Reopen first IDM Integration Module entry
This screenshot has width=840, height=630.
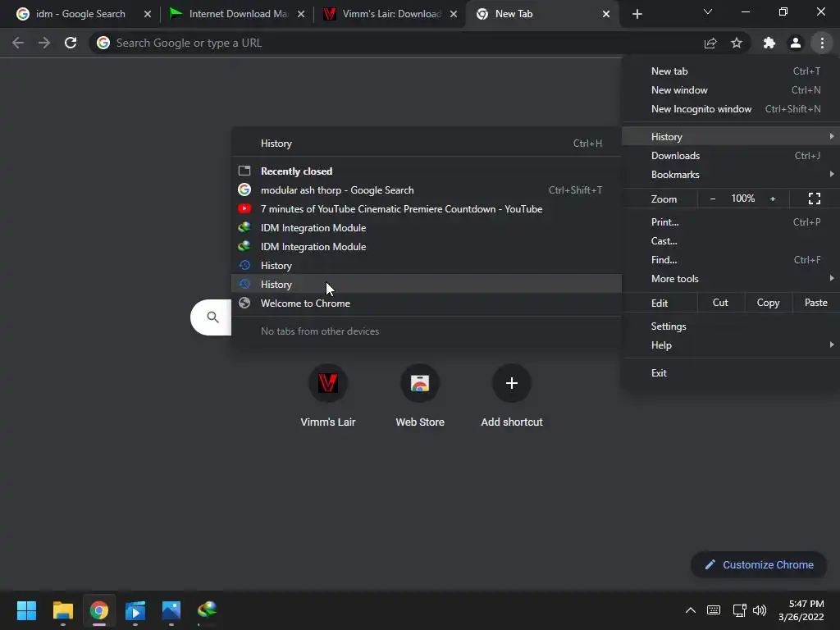427,228
